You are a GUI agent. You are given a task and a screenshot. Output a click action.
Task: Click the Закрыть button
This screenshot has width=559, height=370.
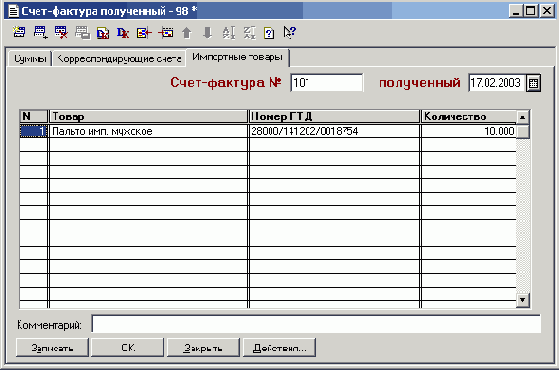tap(203, 348)
